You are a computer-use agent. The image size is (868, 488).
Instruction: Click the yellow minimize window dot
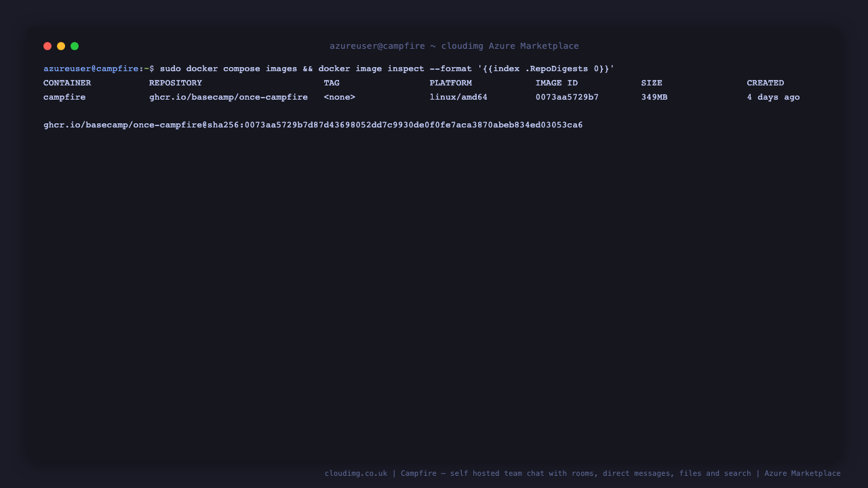(x=61, y=46)
